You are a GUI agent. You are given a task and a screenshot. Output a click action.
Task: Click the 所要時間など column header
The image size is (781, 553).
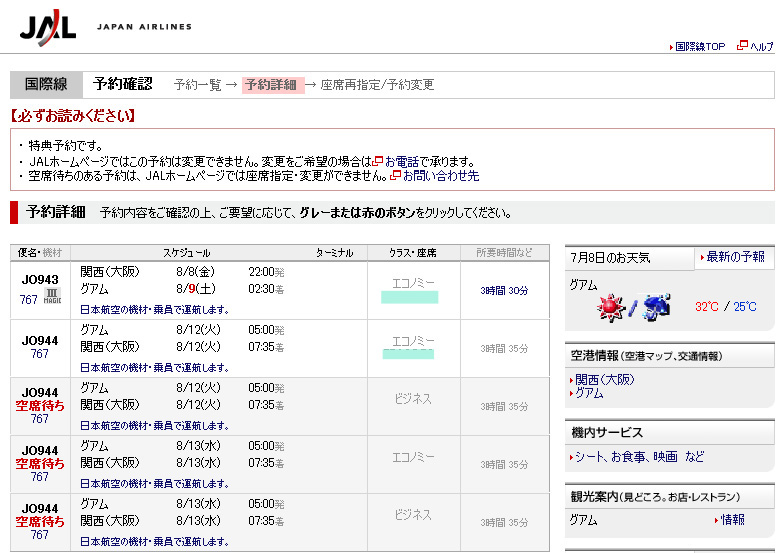coord(504,253)
